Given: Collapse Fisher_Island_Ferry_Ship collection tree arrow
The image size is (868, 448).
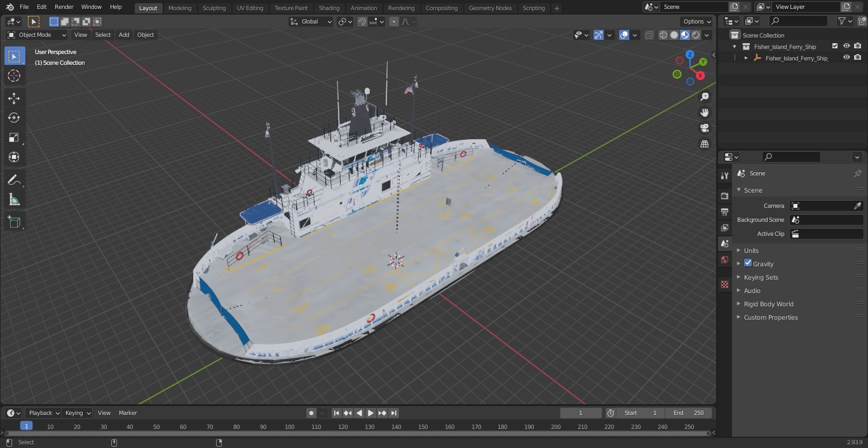Looking at the screenshot, I should [x=735, y=46].
